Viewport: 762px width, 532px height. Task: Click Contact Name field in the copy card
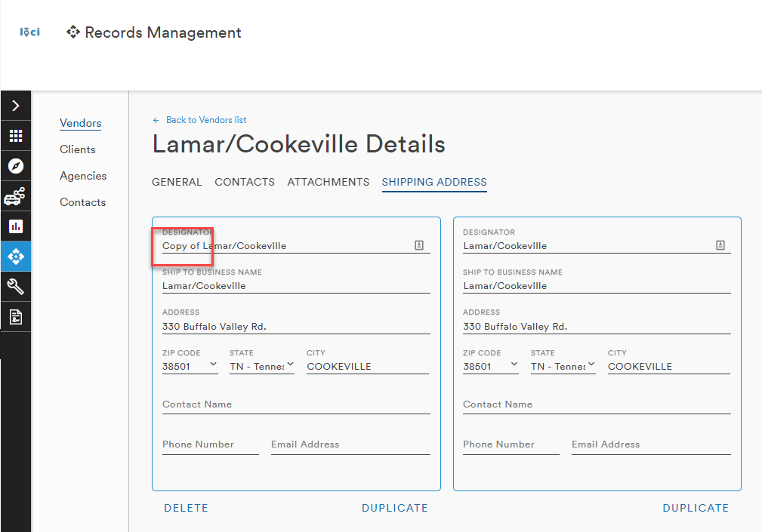(297, 404)
